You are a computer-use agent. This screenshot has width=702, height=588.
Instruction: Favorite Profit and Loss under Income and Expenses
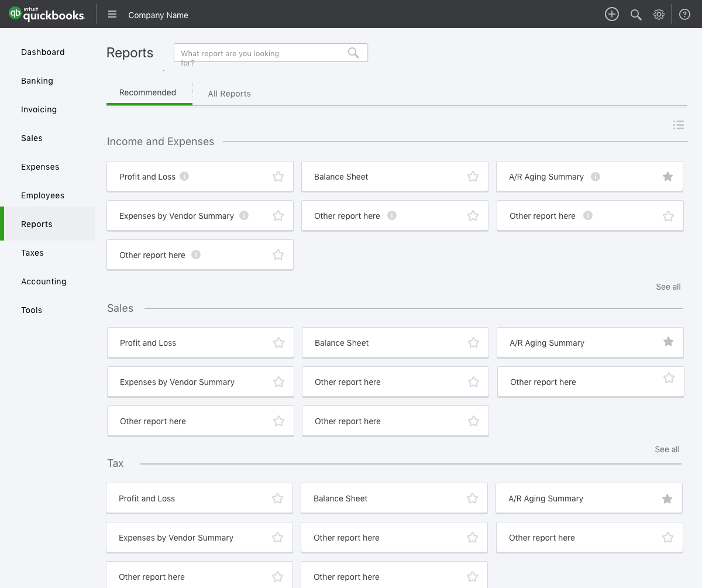pyautogui.click(x=278, y=177)
